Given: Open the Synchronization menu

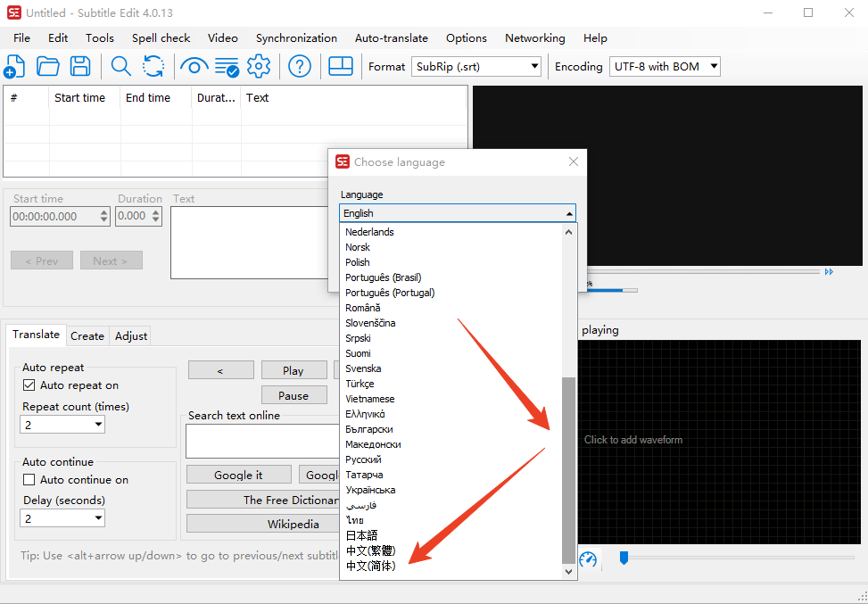Looking at the screenshot, I should (x=296, y=38).
